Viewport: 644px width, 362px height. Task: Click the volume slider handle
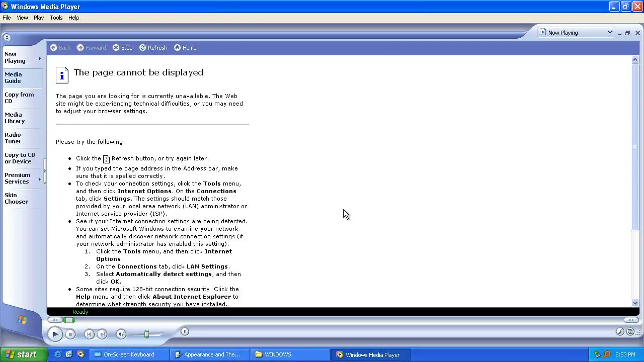pos(146,334)
